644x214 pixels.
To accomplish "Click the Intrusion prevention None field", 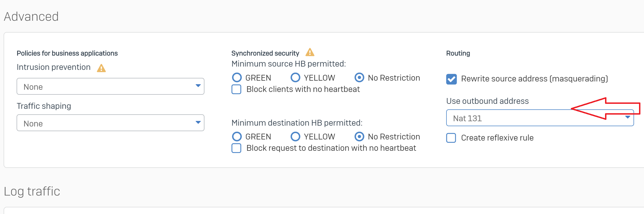I will [111, 86].
